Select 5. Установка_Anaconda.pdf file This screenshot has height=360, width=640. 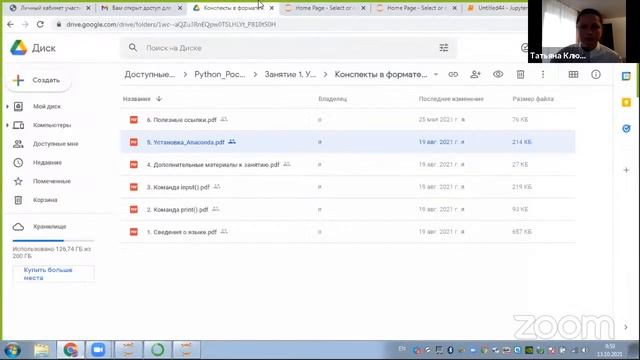pos(348,142)
